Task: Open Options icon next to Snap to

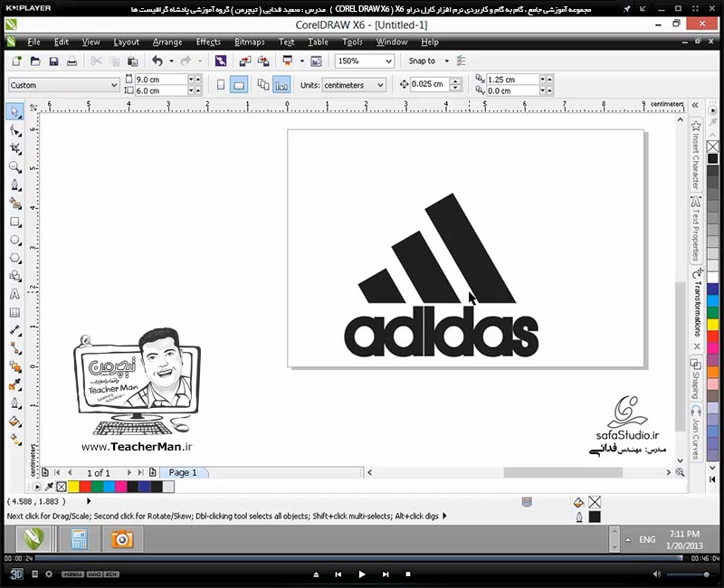Action: 461,61
